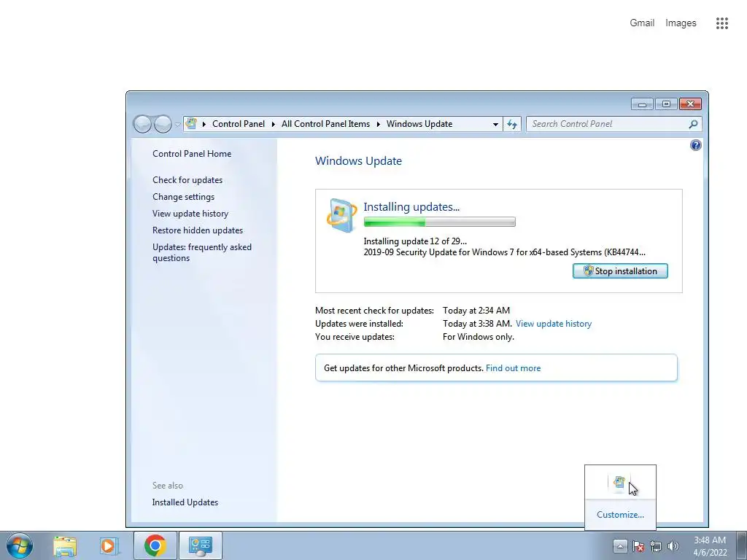
Task: Open Action Center flag icon
Action: pyautogui.click(x=638, y=546)
